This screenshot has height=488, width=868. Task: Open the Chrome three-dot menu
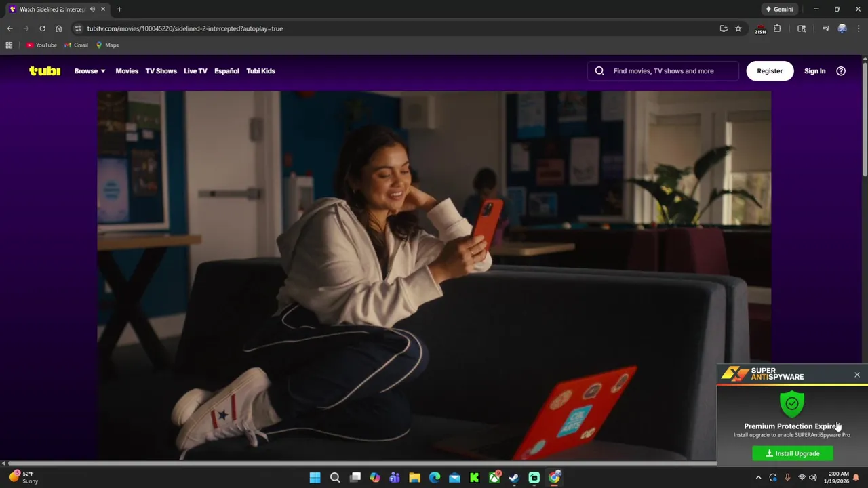859,28
